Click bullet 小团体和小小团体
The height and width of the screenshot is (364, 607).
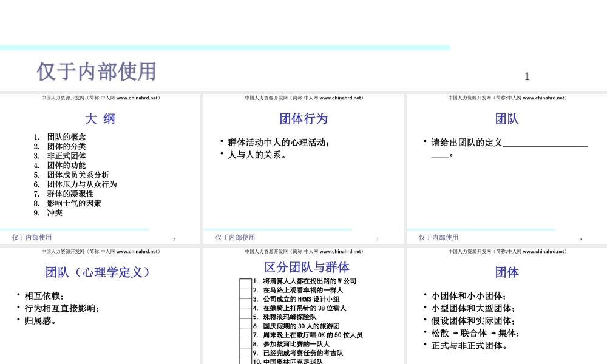click(x=469, y=296)
